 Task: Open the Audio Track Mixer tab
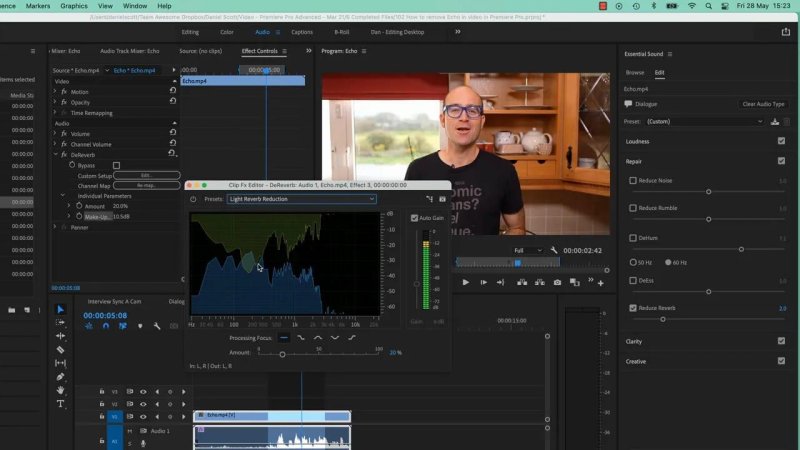coord(130,51)
